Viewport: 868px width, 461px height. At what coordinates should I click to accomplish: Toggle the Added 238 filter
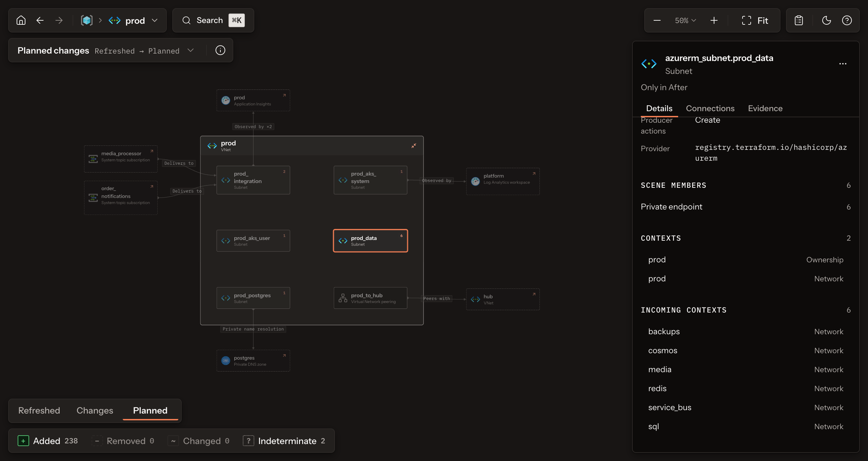pyautogui.click(x=48, y=441)
